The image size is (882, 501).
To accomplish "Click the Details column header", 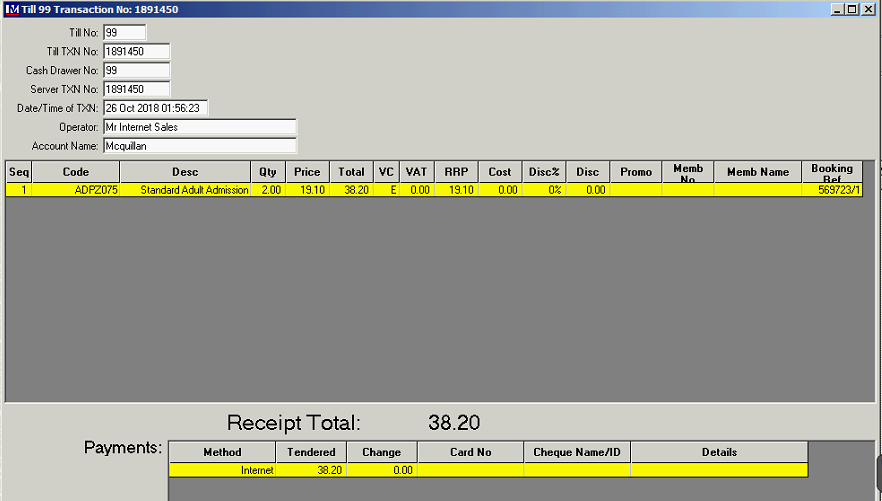I will pyautogui.click(x=719, y=452).
